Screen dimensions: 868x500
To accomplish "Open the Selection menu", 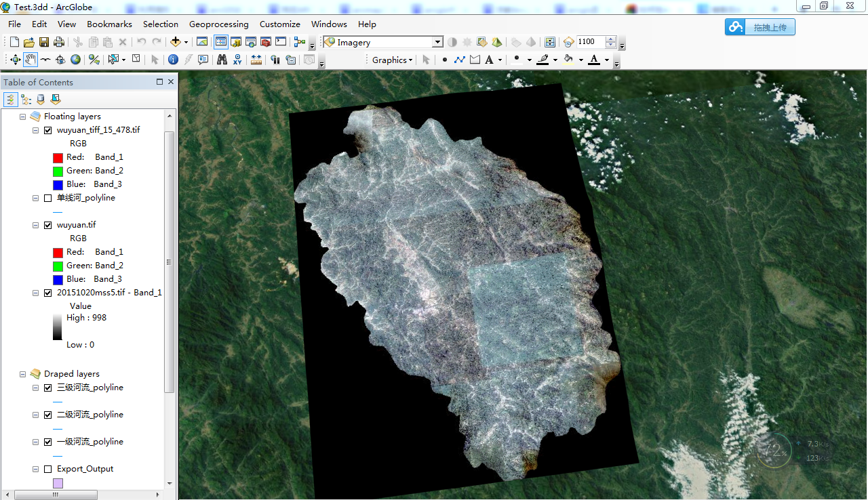I will pos(161,24).
